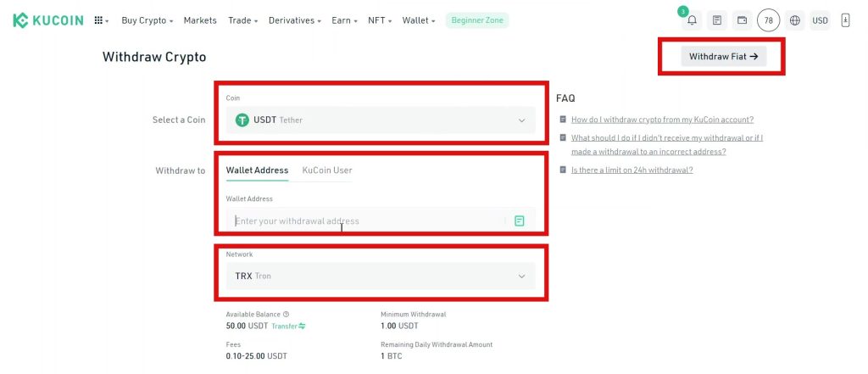The height and width of the screenshot is (374, 868).
Task: Open FAQ on how to withdraw crypto
Action: pos(662,119)
